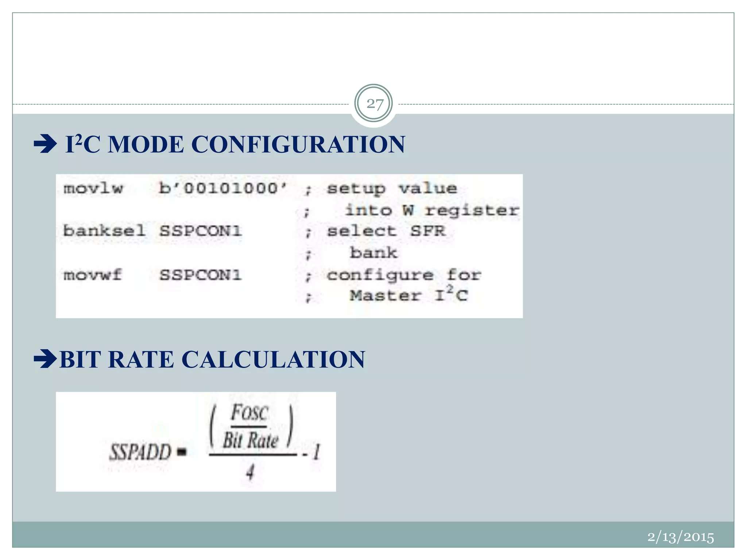Select the BIT RATE CALCULATION heading
The width and height of the screenshot is (747, 560).
pyautogui.click(x=212, y=359)
